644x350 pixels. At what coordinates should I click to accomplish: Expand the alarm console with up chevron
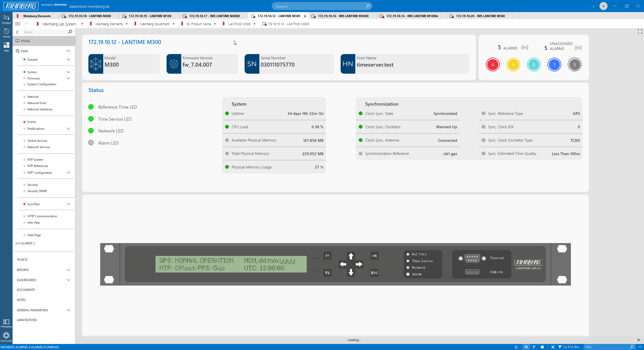[x=640, y=347]
